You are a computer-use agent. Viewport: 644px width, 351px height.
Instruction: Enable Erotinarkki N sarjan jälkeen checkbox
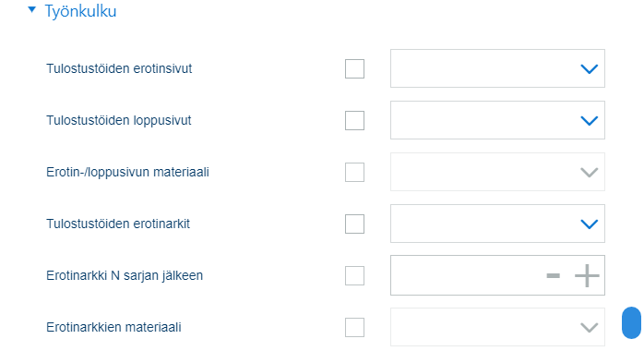click(x=354, y=276)
